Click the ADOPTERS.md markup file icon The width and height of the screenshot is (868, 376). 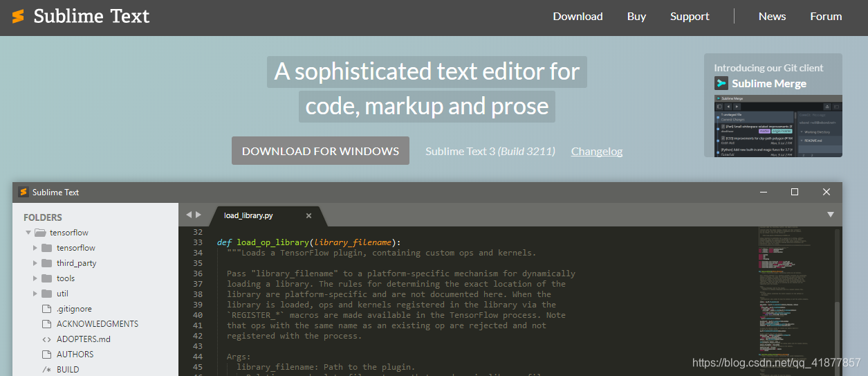47,339
